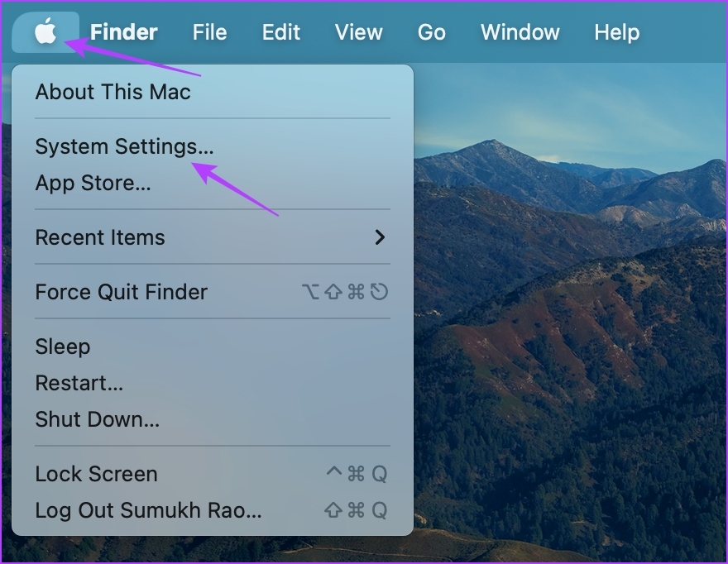The height and width of the screenshot is (564, 728).
Task: Open the Finder menu
Action: [x=124, y=32]
